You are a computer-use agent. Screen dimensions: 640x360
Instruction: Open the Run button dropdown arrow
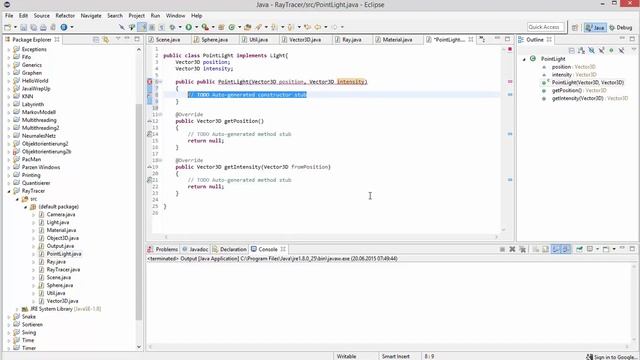tap(196, 27)
